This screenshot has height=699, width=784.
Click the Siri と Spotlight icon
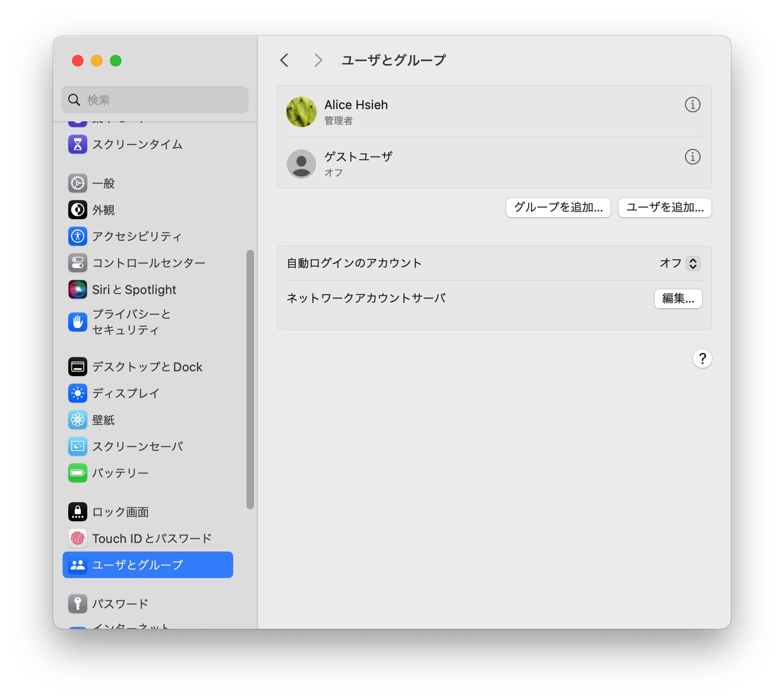[78, 289]
